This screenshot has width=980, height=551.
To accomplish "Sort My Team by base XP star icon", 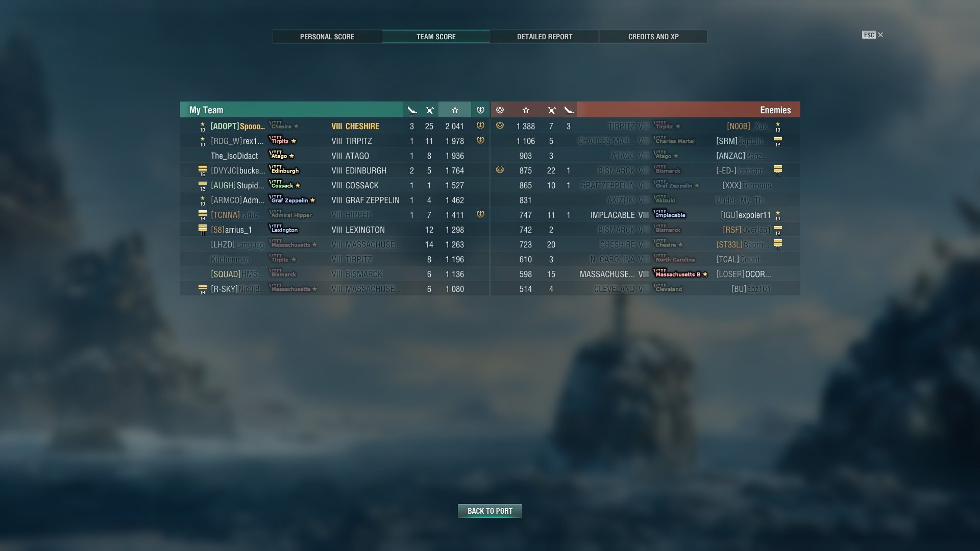I will click(x=455, y=110).
